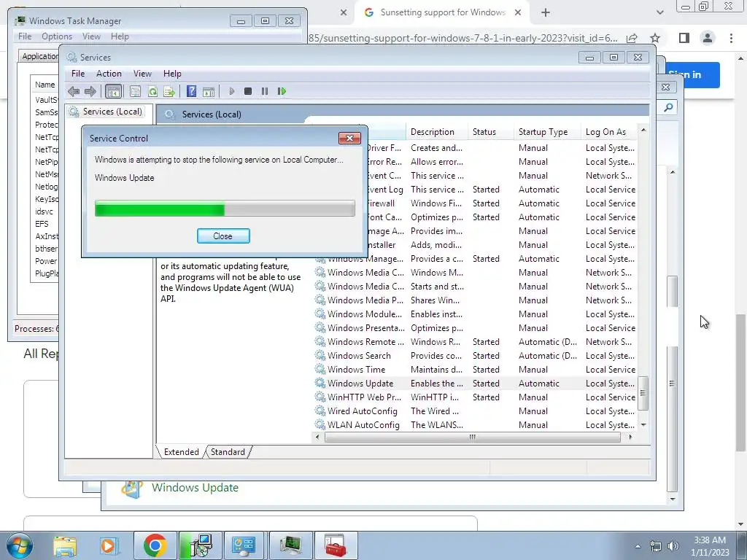Select Services (Local) node in console tree
747x560 pixels.
pos(112,112)
